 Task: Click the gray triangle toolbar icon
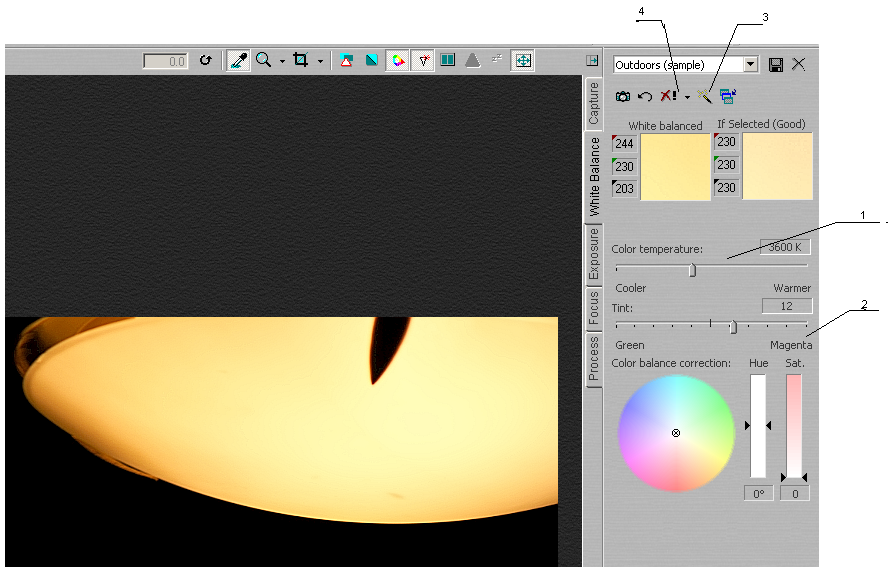click(x=472, y=60)
